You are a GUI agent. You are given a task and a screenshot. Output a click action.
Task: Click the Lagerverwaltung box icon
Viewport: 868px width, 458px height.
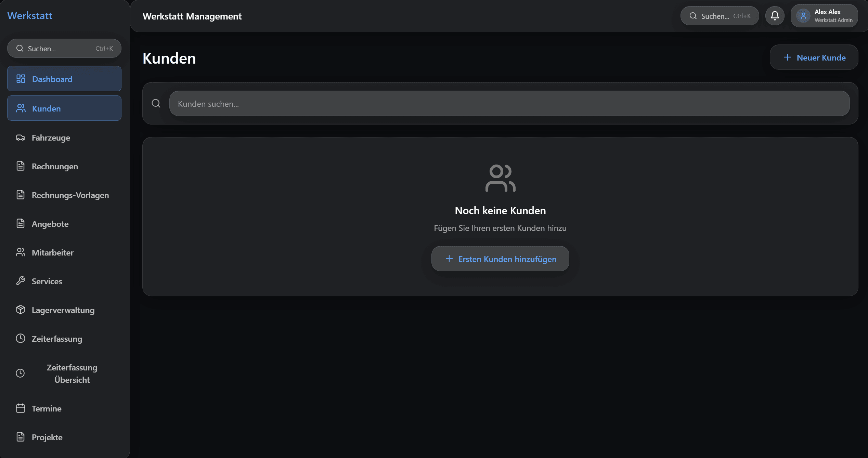[x=21, y=310]
